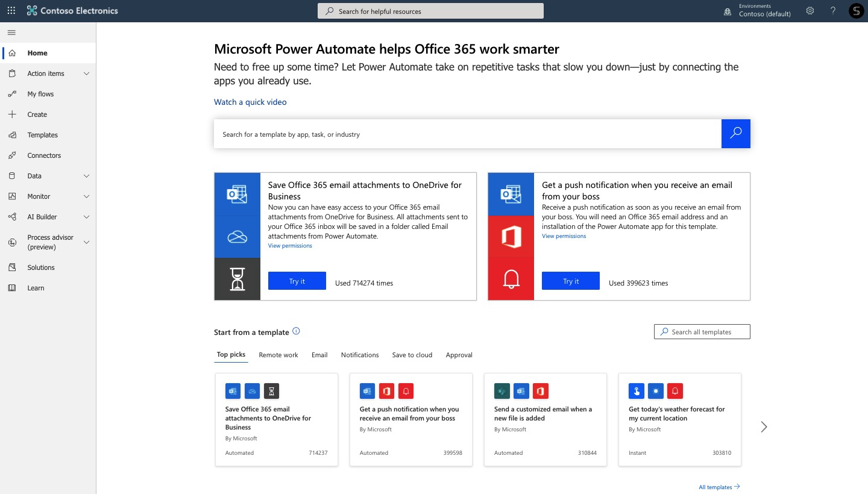Focus the Search for helpful resources box
This screenshot has width=868, height=494.
pyautogui.click(x=430, y=11)
